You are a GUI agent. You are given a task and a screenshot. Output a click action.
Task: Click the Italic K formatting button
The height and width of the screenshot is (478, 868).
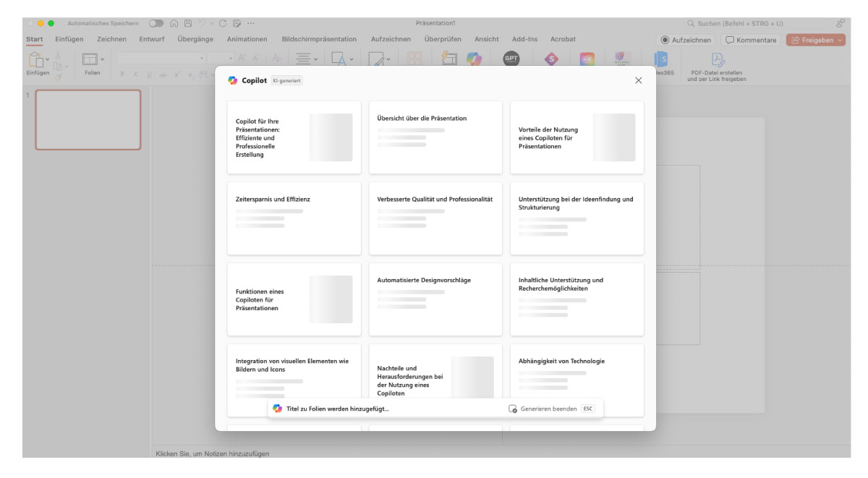point(135,74)
